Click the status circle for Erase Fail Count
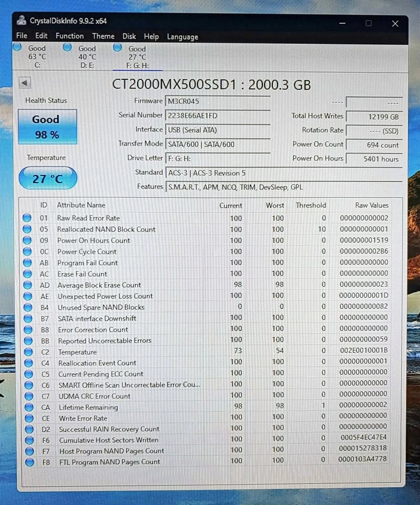Screen dimensions: 420x505 (x=28, y=274)
